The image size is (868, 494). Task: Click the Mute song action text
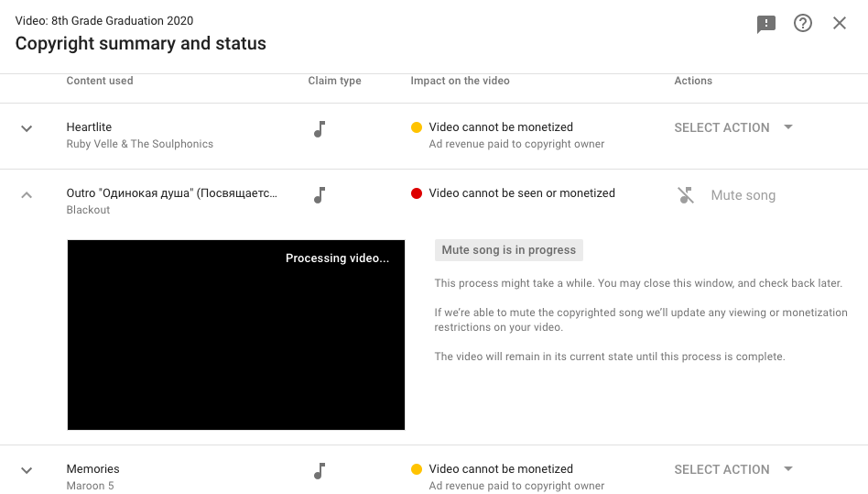[743, 195]
